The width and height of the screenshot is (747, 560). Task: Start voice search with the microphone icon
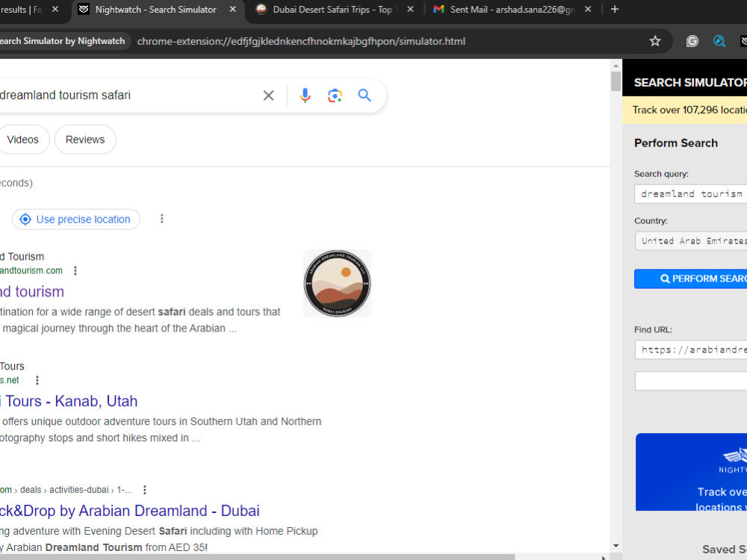[x=305, y=96]
